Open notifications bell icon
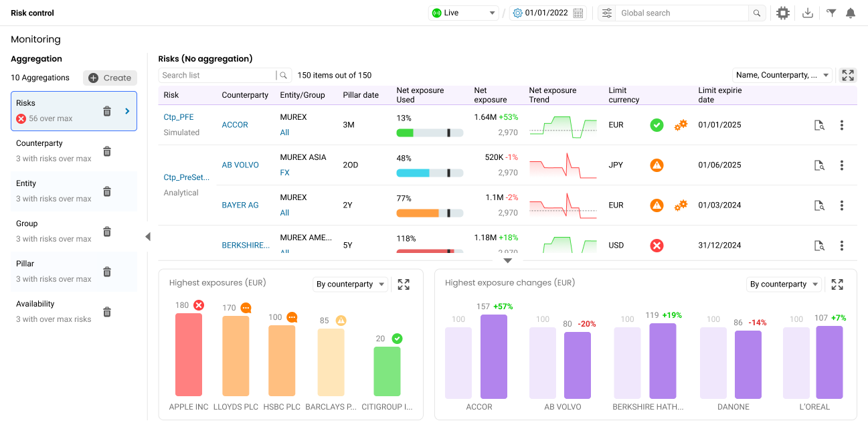 click(851, 13)
